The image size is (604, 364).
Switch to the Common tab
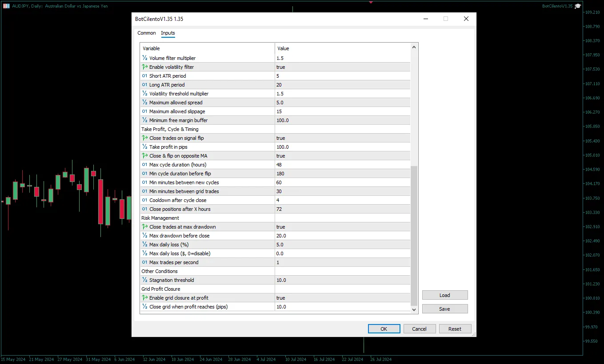click(147, 33)
